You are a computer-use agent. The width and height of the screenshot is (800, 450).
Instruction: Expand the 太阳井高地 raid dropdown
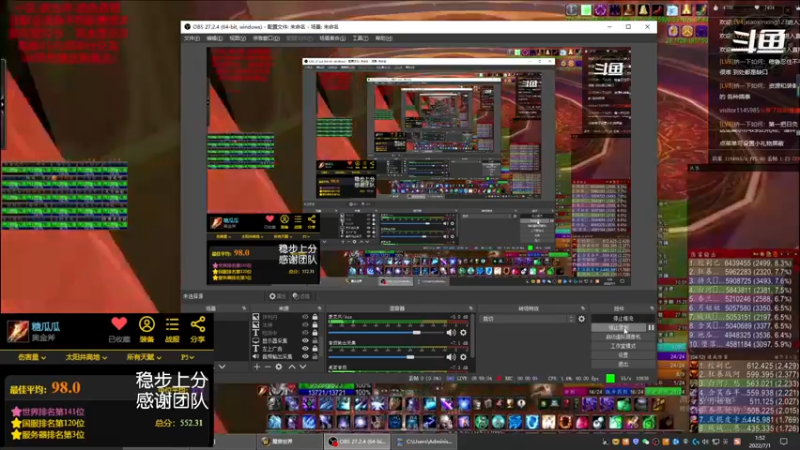click(x=86, y=357)
